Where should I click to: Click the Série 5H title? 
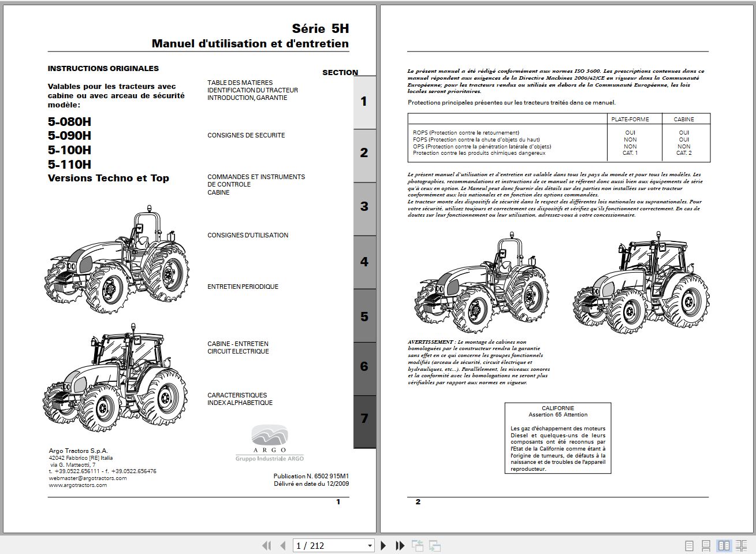[x=321, y=28]
